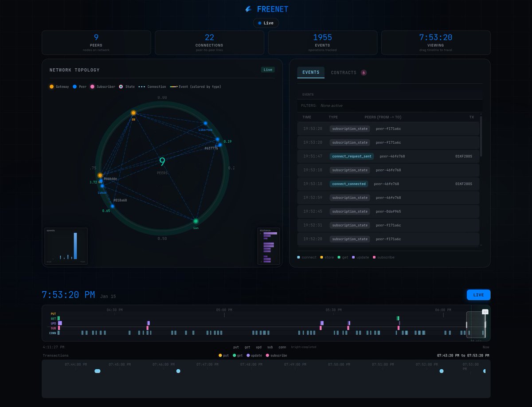Select the #018a68 peer node

(113, 206)
